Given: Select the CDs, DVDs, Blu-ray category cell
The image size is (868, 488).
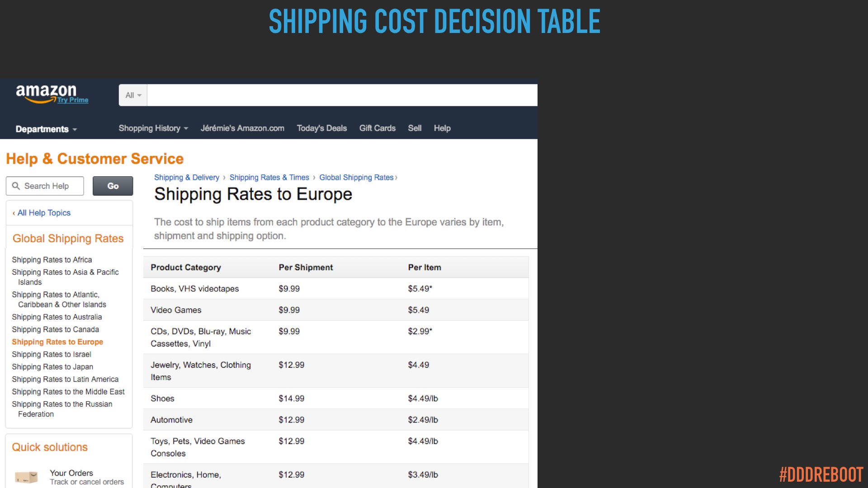Looking at the screenshot, I should [201, 338].
